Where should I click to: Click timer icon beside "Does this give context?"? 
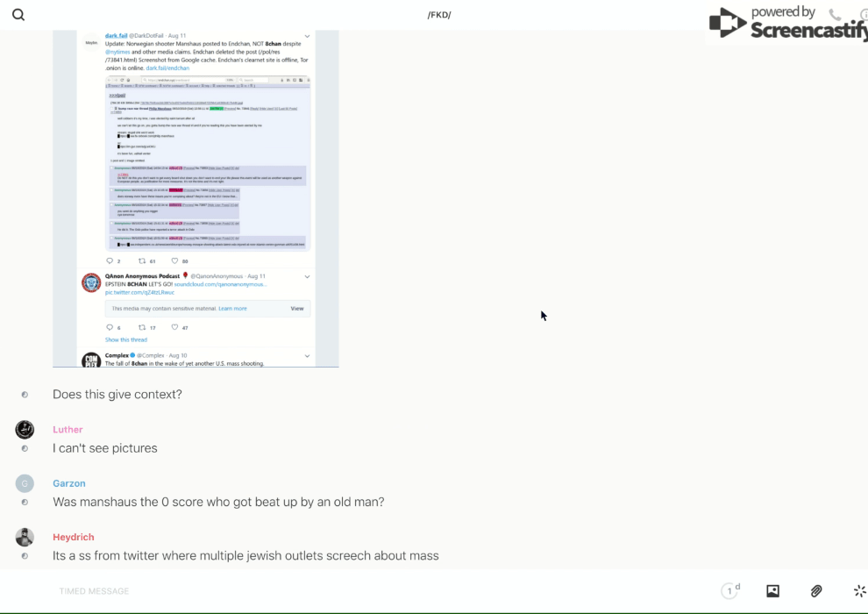click(25, 395)
